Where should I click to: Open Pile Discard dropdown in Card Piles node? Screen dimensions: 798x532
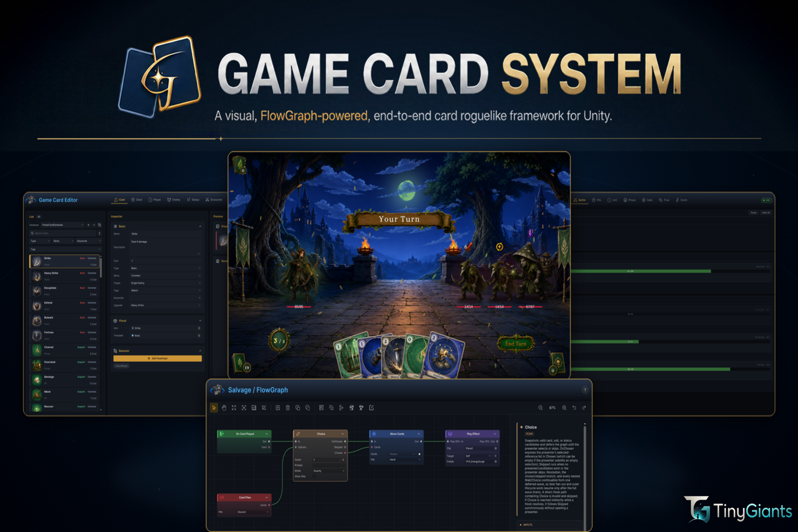[x=253, y=512]
